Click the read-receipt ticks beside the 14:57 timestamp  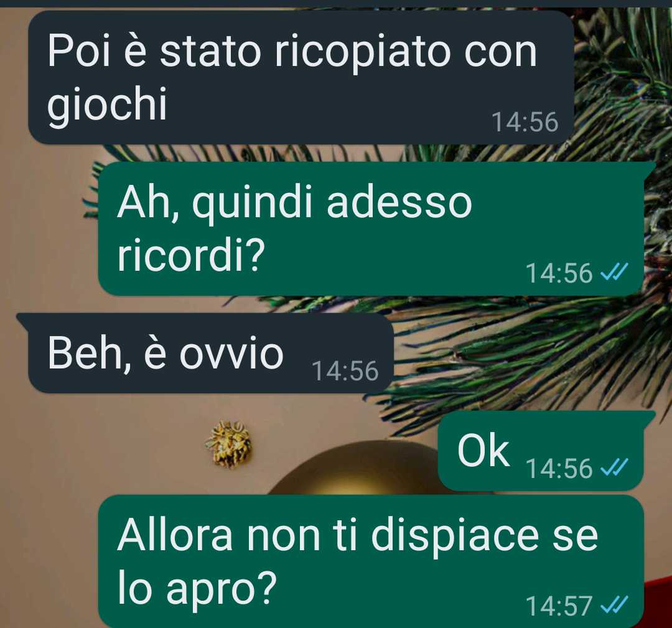click(614, 604)
